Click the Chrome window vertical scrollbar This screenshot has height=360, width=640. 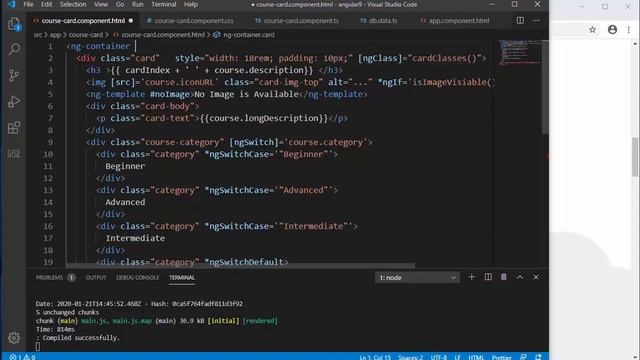click(635, 157)
